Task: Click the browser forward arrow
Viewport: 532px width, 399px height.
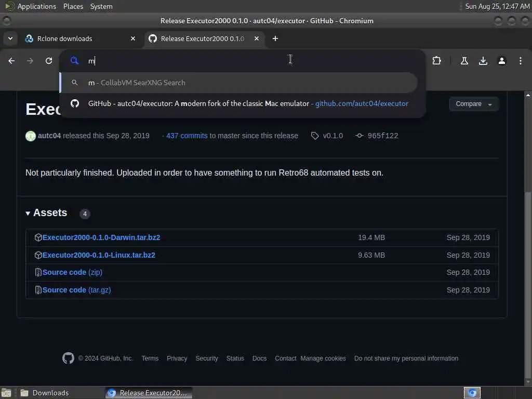Action: (30, 61)
